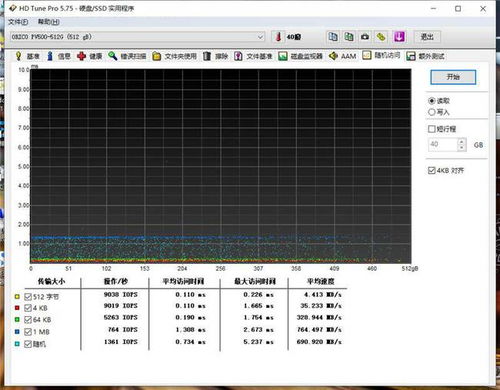The image size is (500, 390).
Task: Switch to the 基准 benchmark tab
Action: (27, 56)
